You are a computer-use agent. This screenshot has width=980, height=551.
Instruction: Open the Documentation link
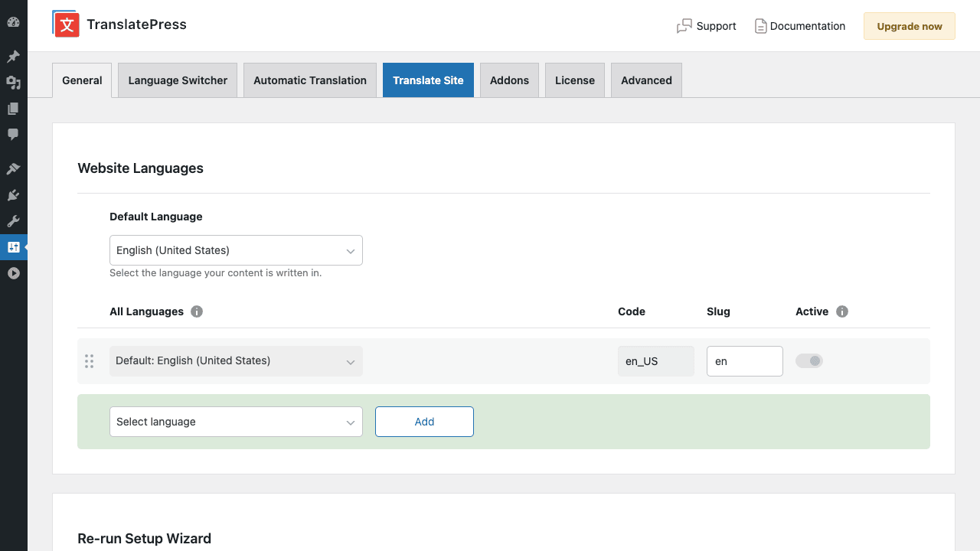click(x=800, y=26)
